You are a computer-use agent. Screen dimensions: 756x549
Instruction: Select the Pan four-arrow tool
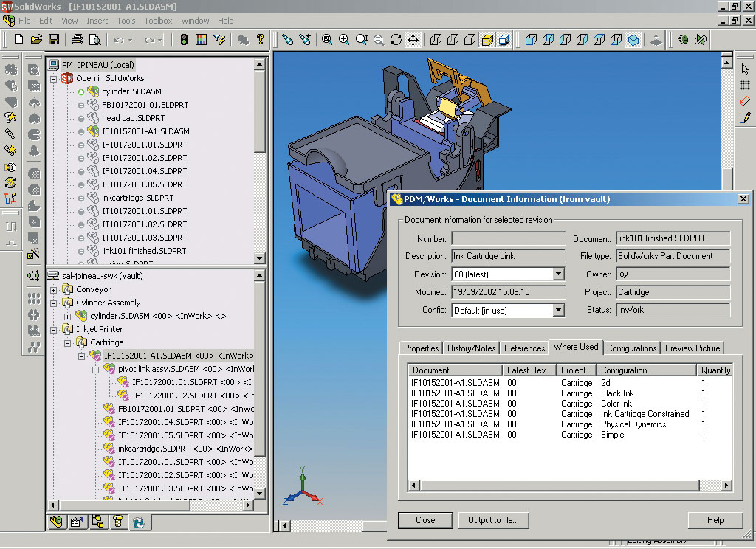coord(413,40)
